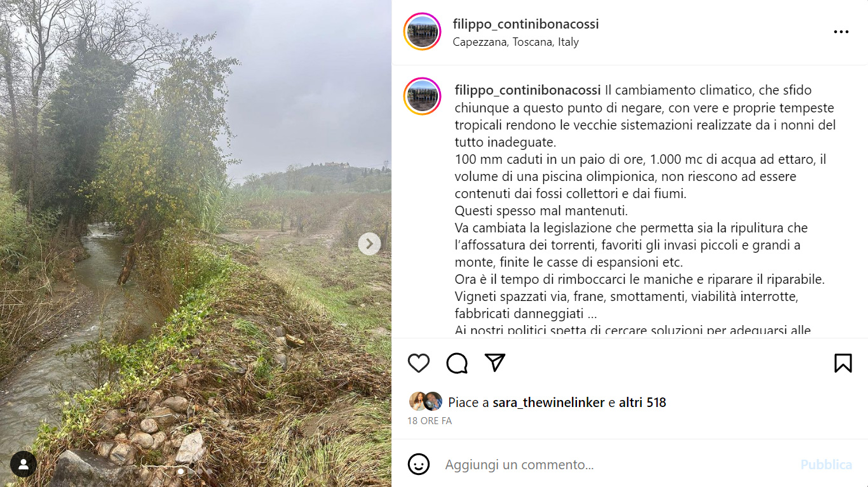Share post using paper plane icon
This screenshot has height=487, width=868.
[x=495, y=363]
